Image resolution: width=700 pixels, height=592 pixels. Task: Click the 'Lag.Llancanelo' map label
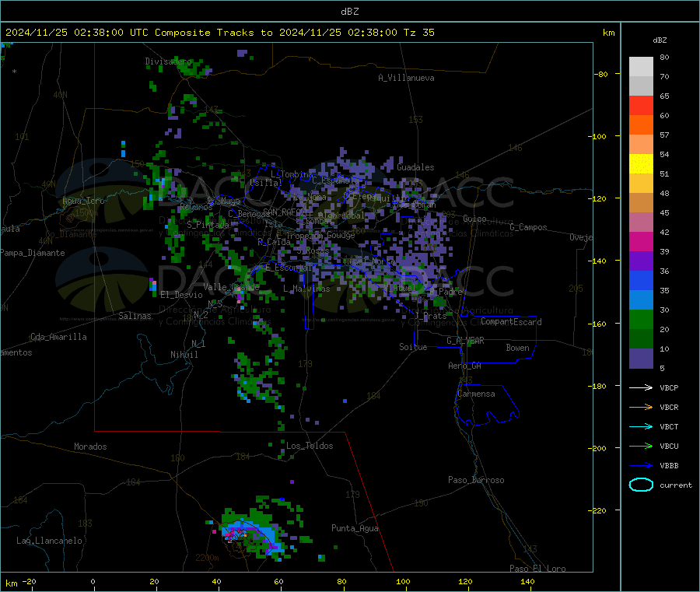tap(49, 541)
